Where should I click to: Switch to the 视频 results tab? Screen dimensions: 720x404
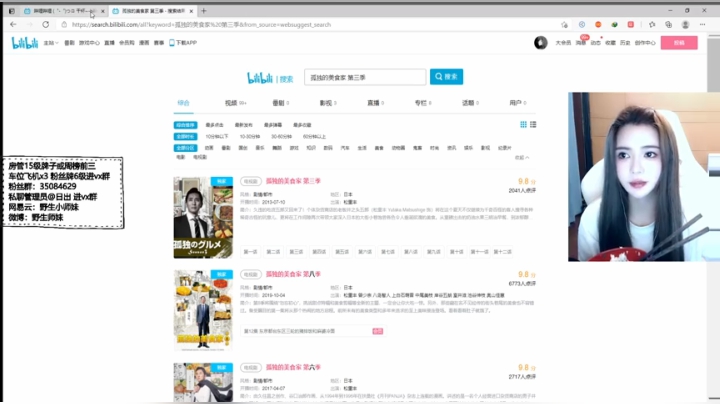(236, 103)
